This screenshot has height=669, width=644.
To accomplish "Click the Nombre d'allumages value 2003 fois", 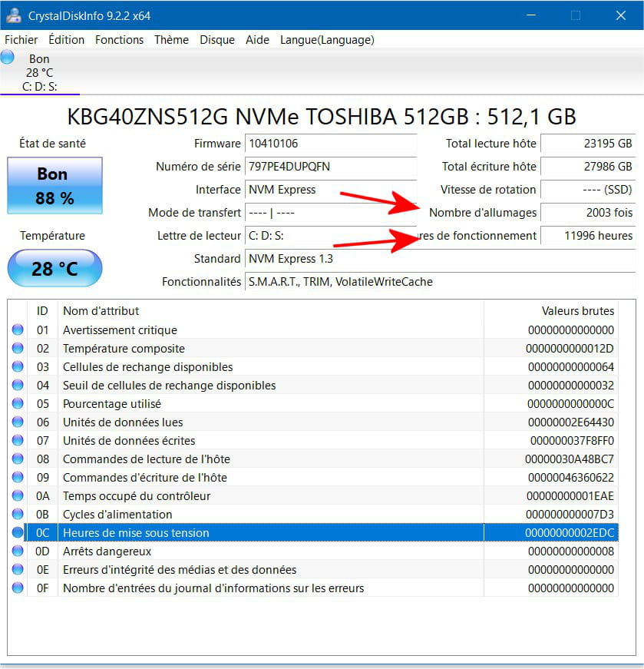I will 588,213.
